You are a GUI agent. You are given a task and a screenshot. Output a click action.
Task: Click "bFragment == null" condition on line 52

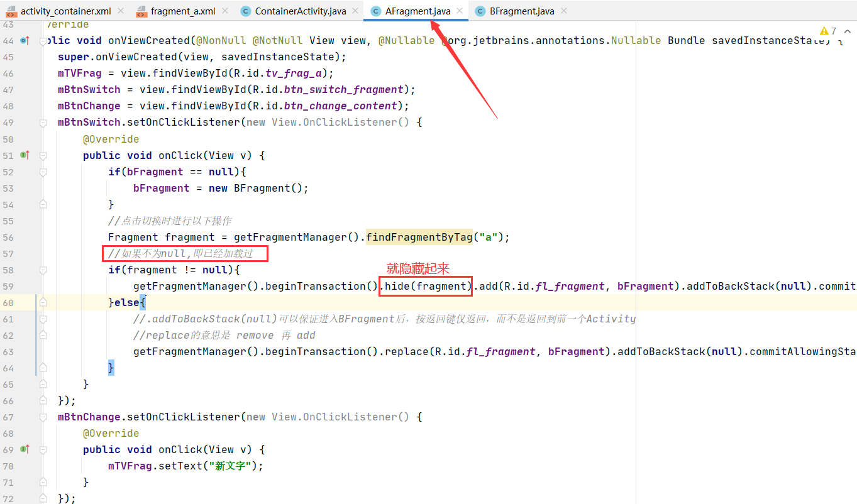[x=180, y=172]
